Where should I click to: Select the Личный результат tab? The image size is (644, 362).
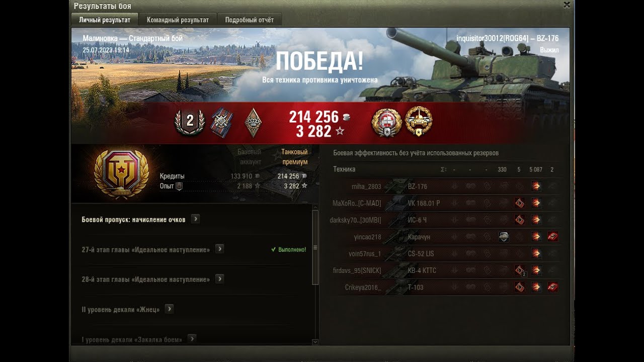pyautogui.click(x=105, y=20)
